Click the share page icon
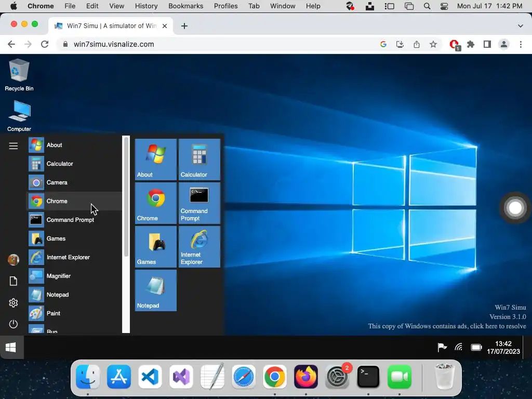 tap(417, 44)
